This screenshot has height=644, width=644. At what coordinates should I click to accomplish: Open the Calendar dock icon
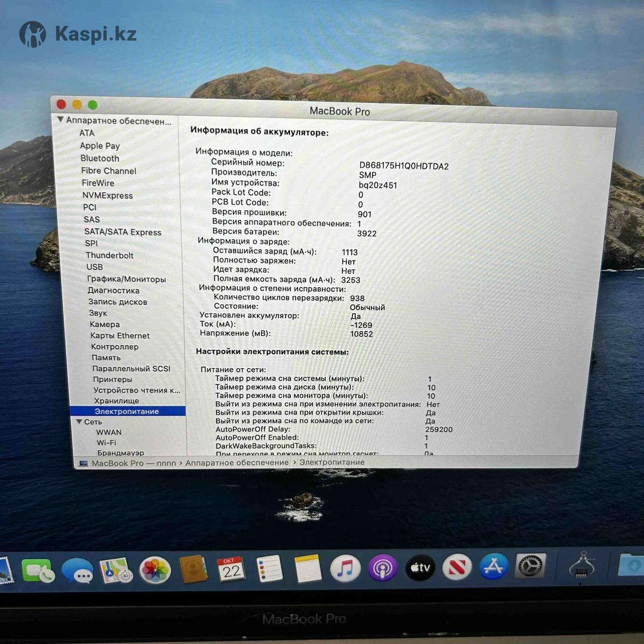point(231,569)
